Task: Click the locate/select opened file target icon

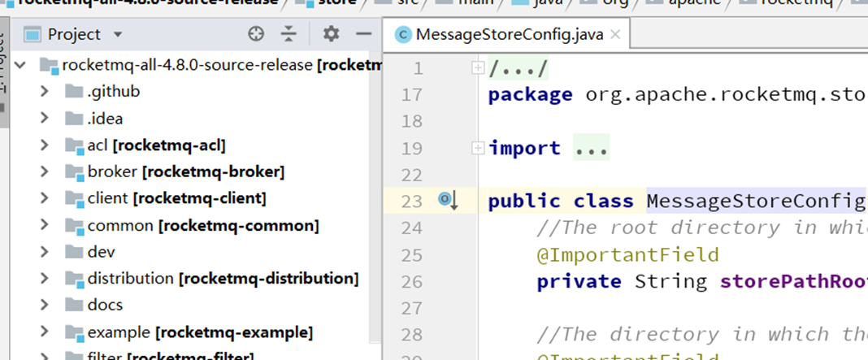Action: (x=256, y=34)
